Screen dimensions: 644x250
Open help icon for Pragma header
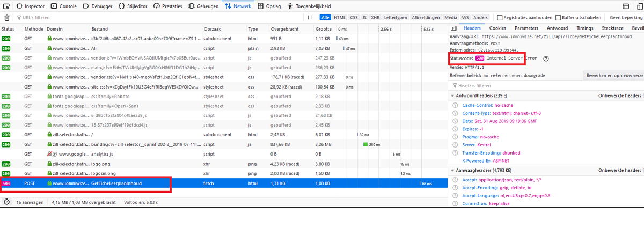point(455,137)
